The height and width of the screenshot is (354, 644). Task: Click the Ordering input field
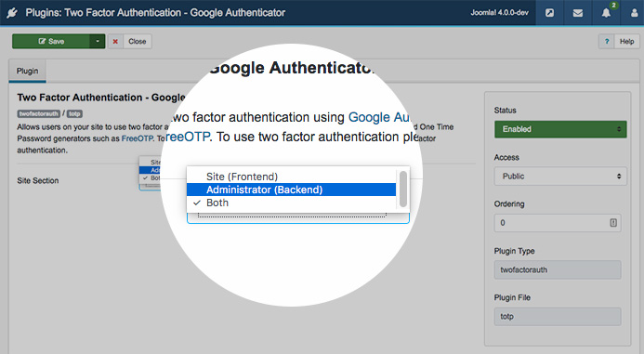click(558, 223)
